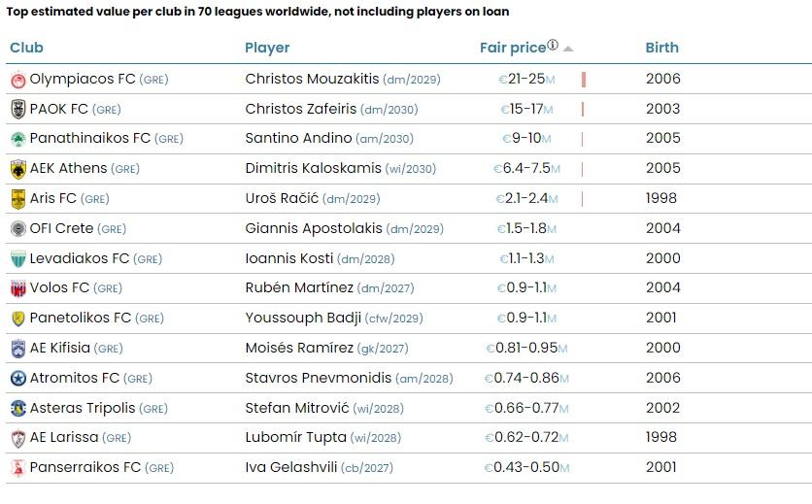Image resolution: width=812 pixels, height=504 pixels.
Task: Sort table by Player column header
Action: [267, 48]
